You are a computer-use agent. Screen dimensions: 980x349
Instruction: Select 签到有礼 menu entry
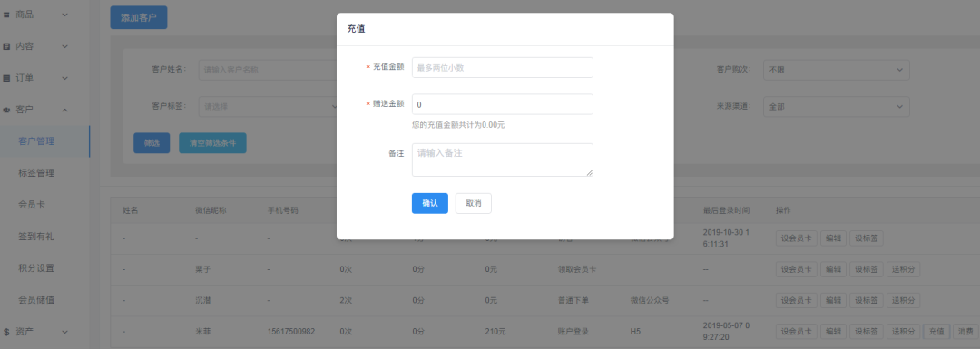coord(36,237)
